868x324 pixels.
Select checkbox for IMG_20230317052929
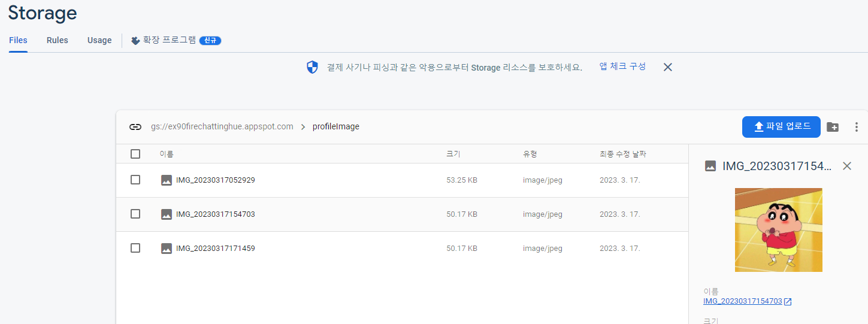pos(135,180)
